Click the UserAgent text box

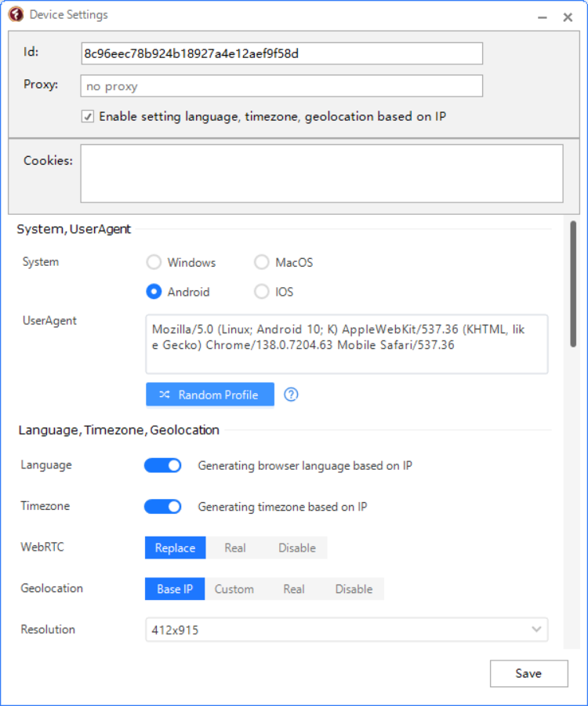tap(347, 344)
